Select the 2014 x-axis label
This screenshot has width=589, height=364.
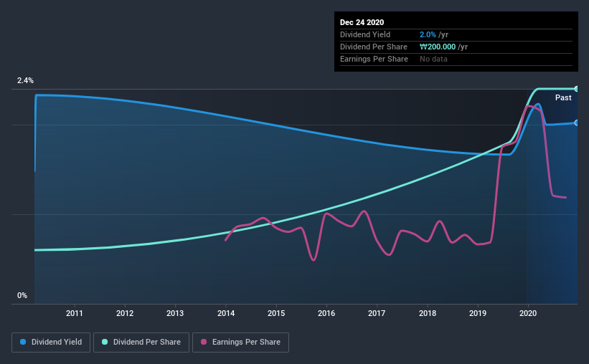(x=226, y=313)
